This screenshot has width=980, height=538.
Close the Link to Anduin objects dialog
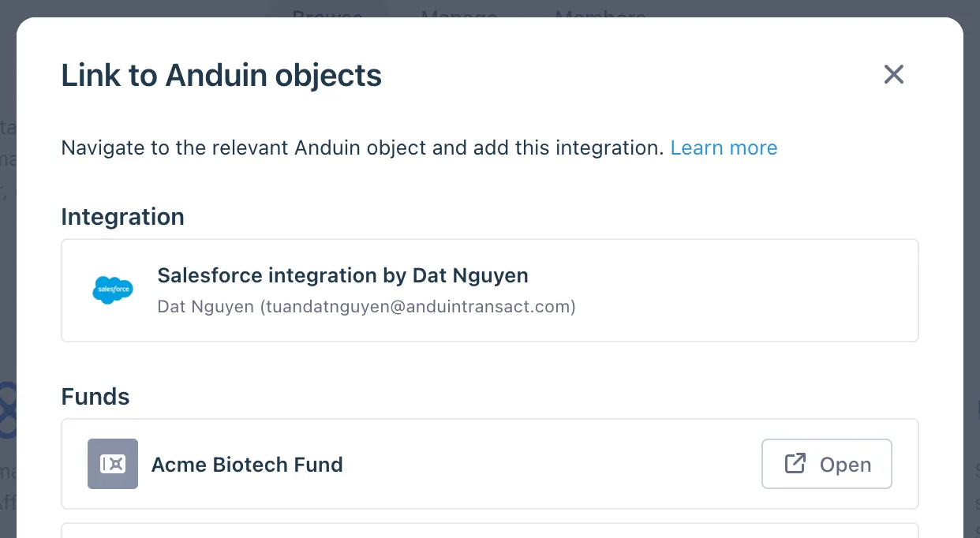(893, 75)
